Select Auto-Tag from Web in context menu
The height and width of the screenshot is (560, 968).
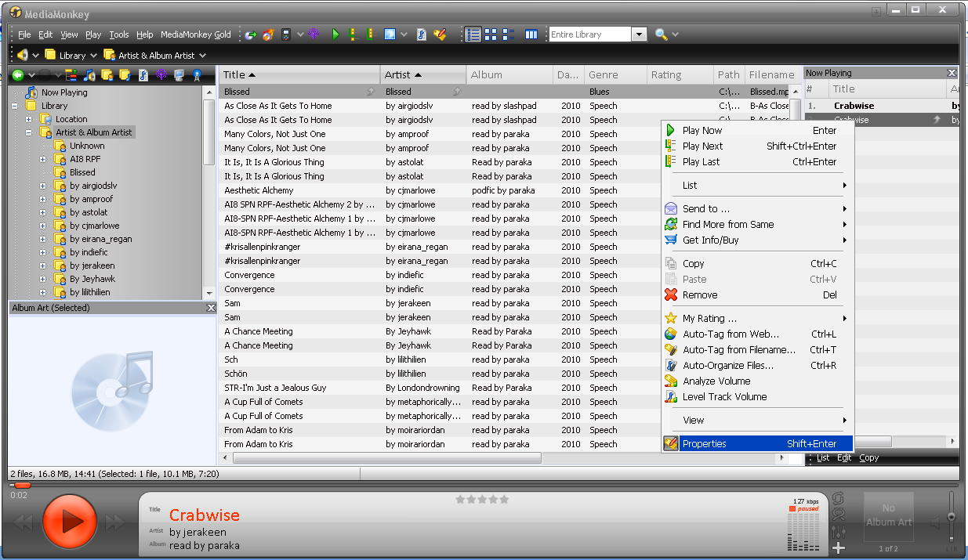731,334
